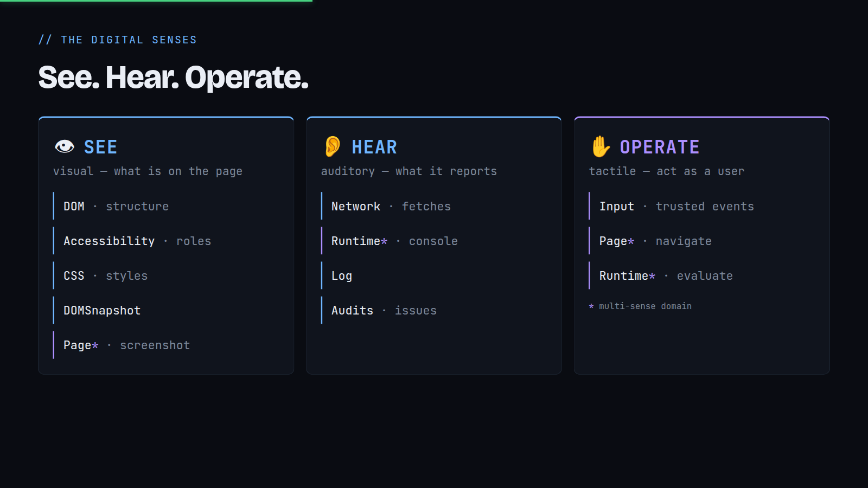Click 'visual — what is on the page' subtitle
The height and width of the screenshot is (488, 868).
(x=148, y=171)
